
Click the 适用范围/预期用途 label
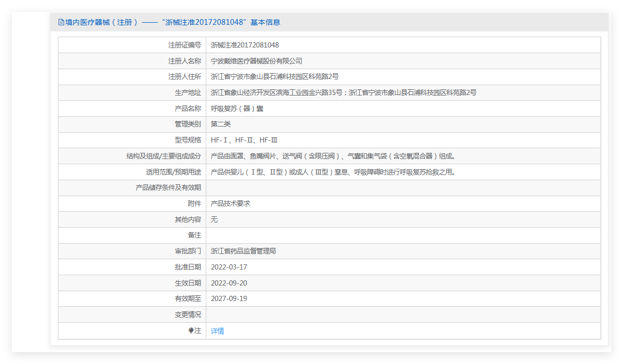(x=174, y=172)
